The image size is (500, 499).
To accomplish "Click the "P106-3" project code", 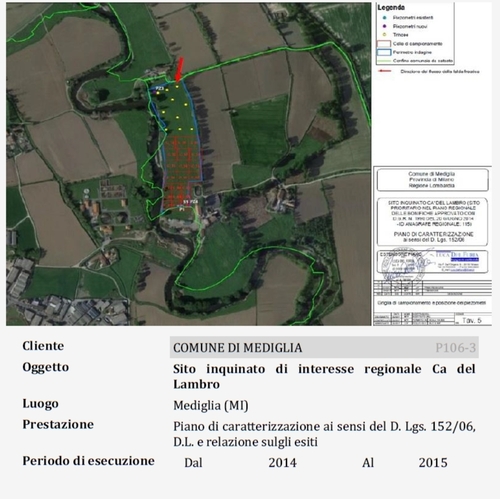I will [456, 348].
